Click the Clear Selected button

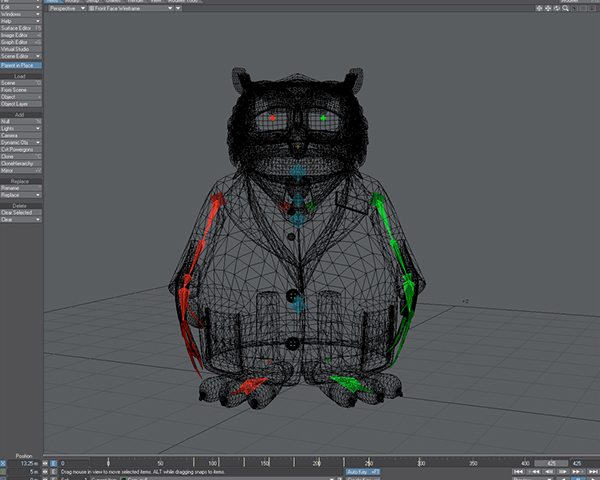[x=21, y=212]
